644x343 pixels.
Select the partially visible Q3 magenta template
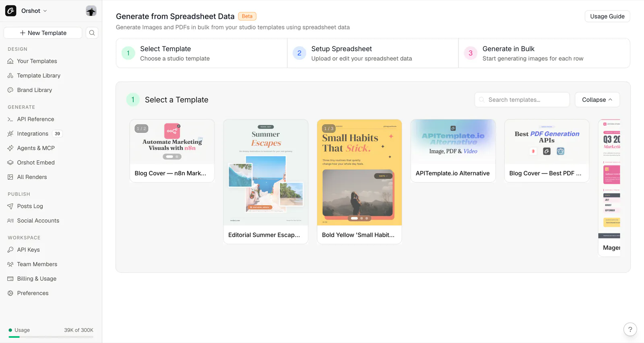pos(609,188)
